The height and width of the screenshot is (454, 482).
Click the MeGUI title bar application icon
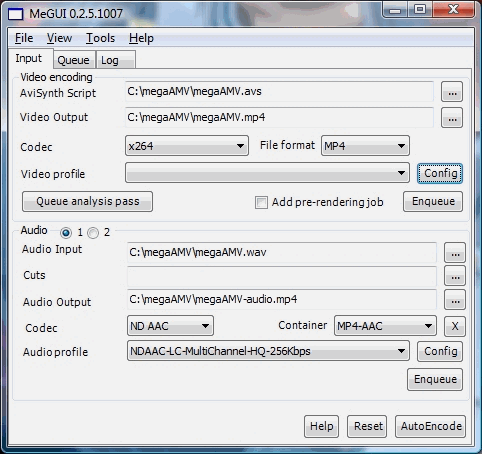pos(16,14)
